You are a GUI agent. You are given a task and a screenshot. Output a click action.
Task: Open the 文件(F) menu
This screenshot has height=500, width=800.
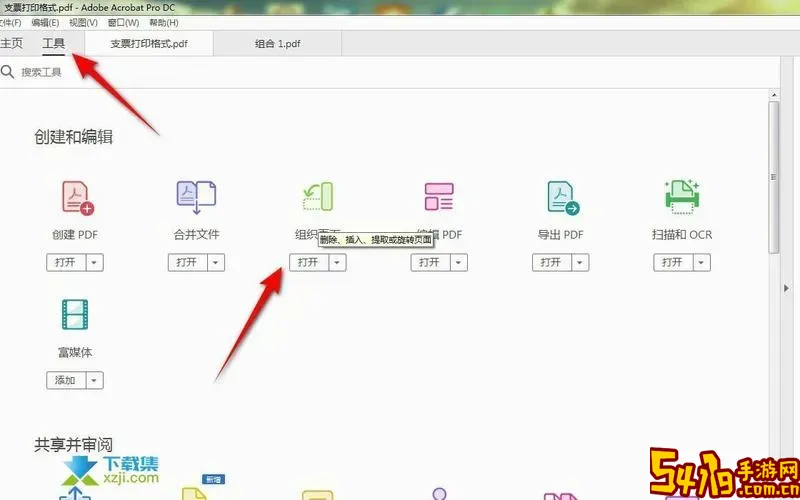10,23
